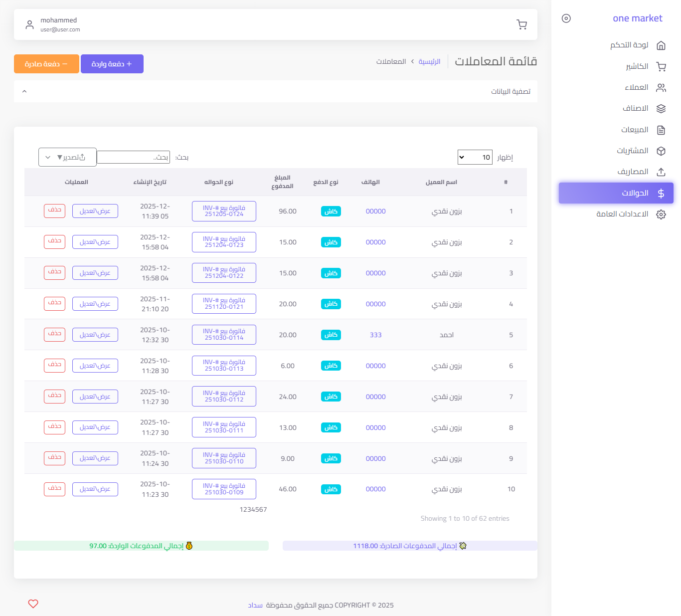Click the gear icon for general settings
This screenshot has height=616, width=681.
tap(661, 214)
